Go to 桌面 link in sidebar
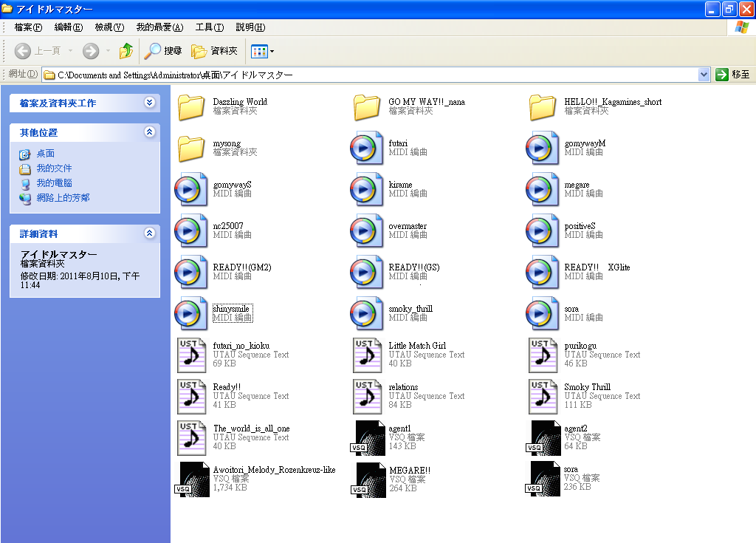This screenshot has height=543, width=756. click(x=45, y=154)
